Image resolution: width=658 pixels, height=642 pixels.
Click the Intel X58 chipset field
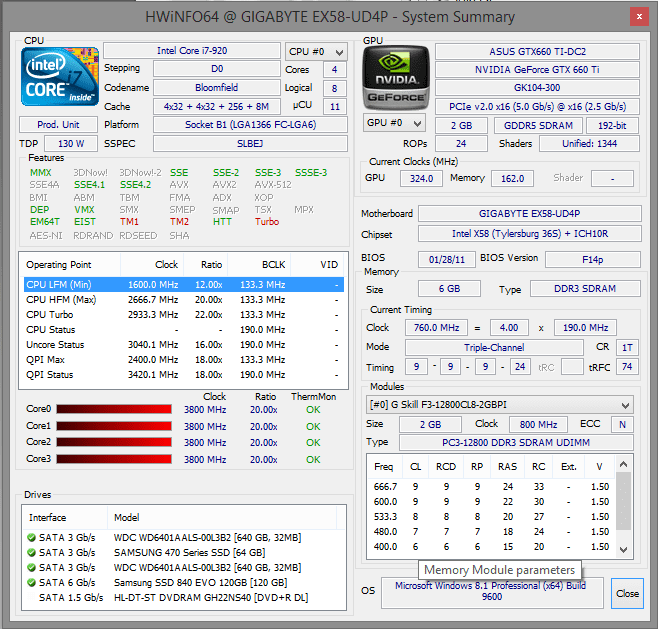pos(530,234)
